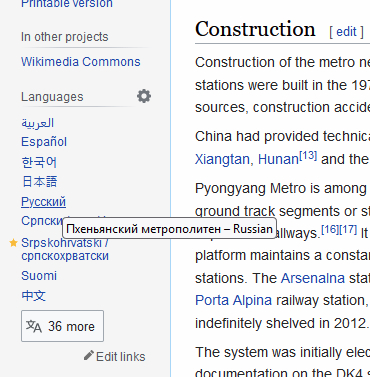Screen dimensions: 370x377
Task: Open citation reference 13
Action: 308,156
